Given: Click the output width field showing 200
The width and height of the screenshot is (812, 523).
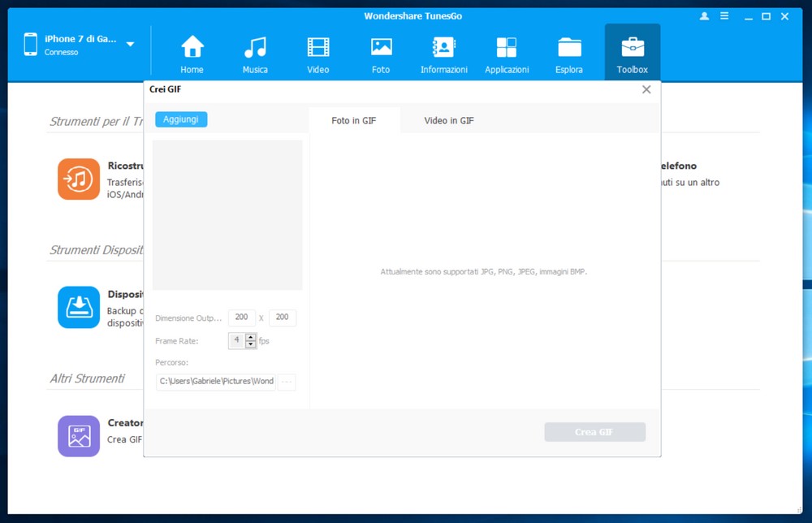Looking at the screenshot, I should pos(241,318).
